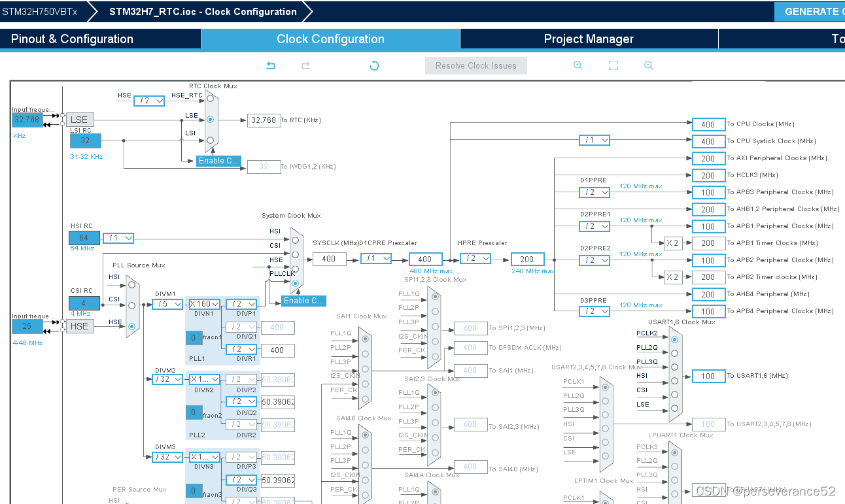The height and width of the screenshot is (504, 845).
Task: Open the DIVM1 /5 dropdown
Action: (167, 304)
